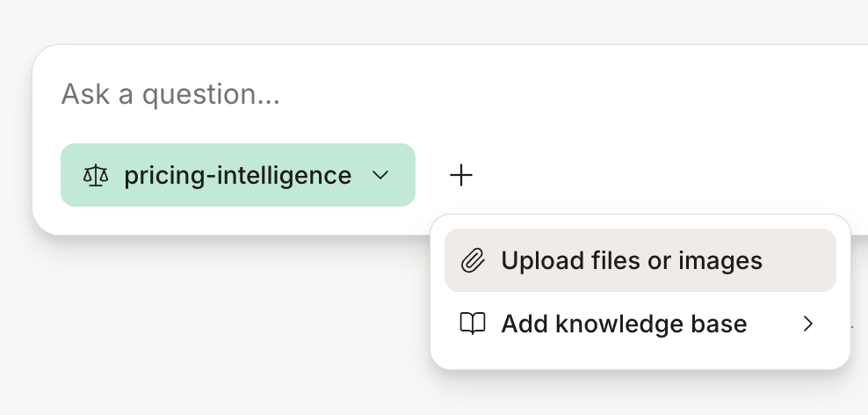This screenshot has width=868, height=415.
Task: Click the attachment clip beside Upload files
Action: 474,260
